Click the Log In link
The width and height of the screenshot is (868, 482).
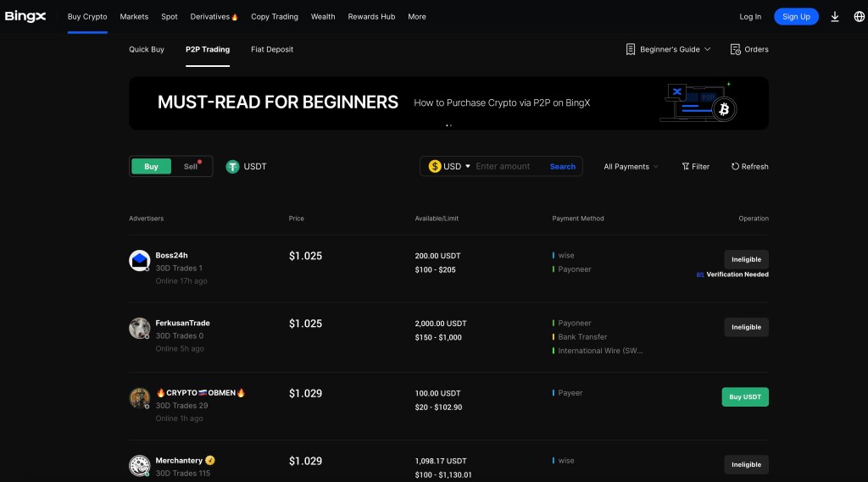coord(750,17)
